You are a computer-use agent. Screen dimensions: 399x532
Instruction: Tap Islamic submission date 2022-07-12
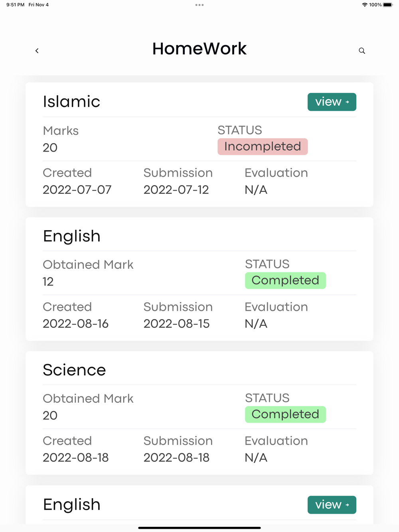(x=176, y=190)
